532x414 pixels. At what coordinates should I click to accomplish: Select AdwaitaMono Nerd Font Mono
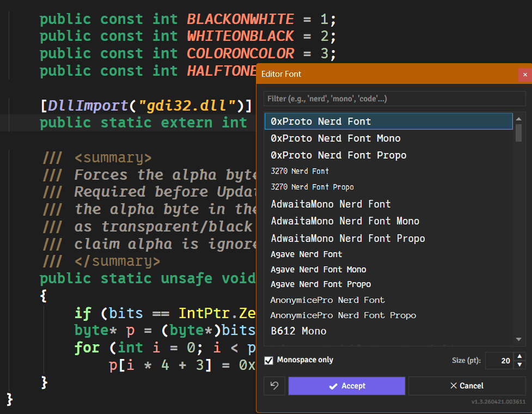(388, 221)
